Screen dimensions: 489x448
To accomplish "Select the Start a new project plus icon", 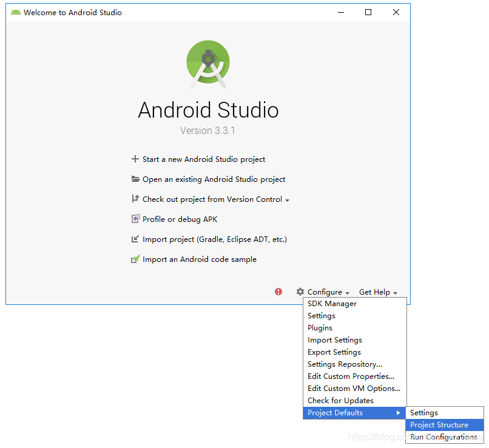I will [x=135, y=159].
